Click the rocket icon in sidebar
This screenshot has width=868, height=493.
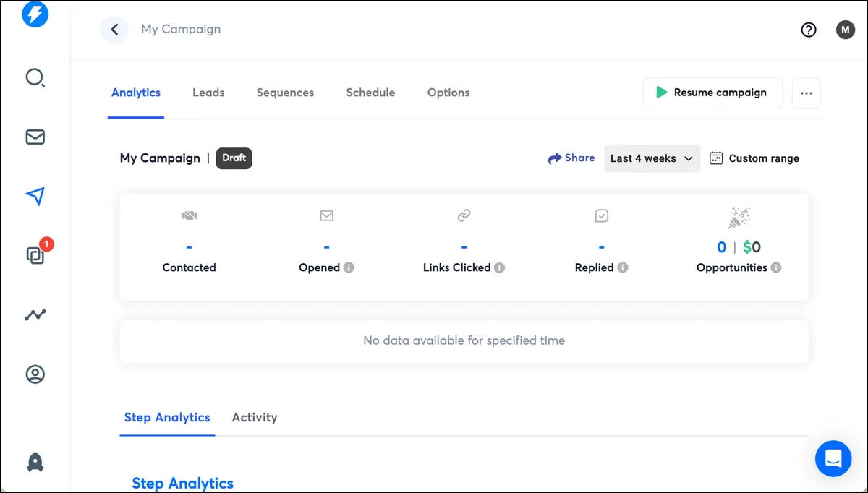[x=35, y=463]
